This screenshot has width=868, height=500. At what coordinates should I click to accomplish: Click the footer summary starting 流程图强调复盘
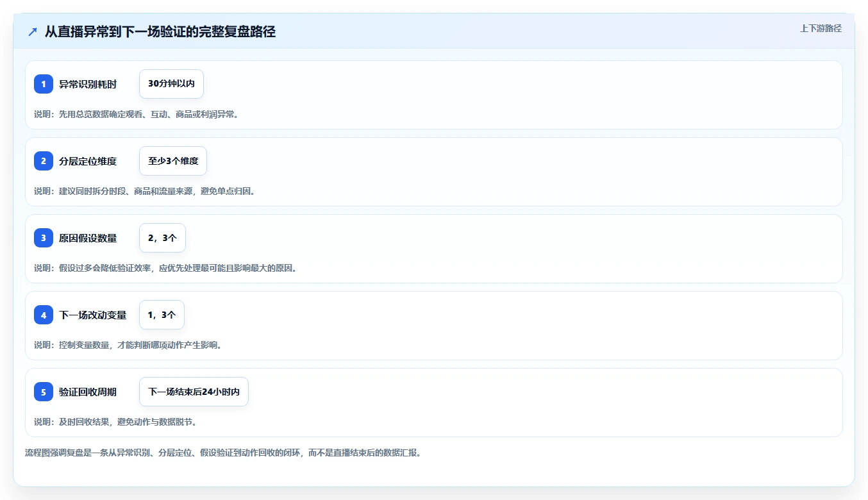tap(223, 453)
